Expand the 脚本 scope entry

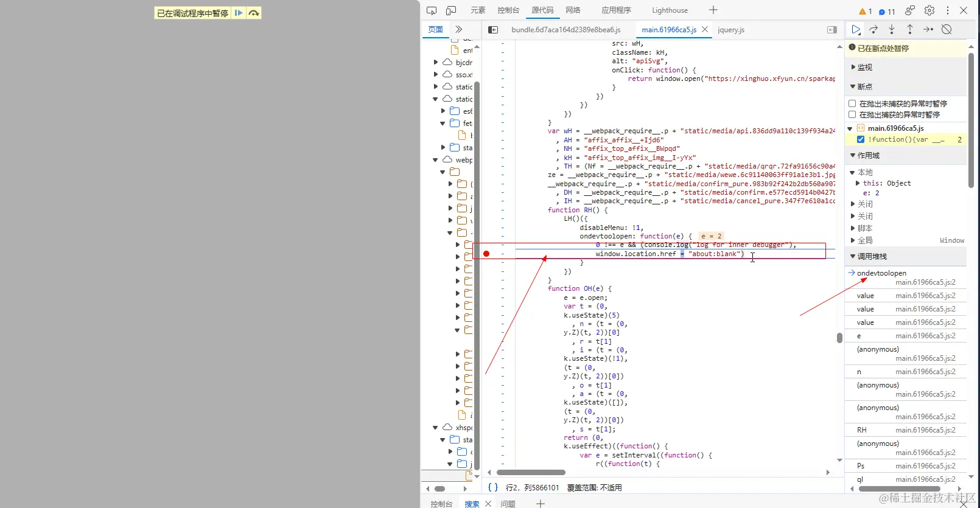pyautogui.click(x=853, y=228)
